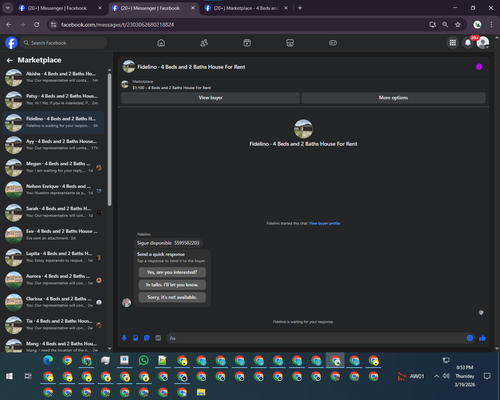Click the large listing photo above Fidelino title
Image resolution: width=500 pixels, height=400 pixels.
pos(303,129)
